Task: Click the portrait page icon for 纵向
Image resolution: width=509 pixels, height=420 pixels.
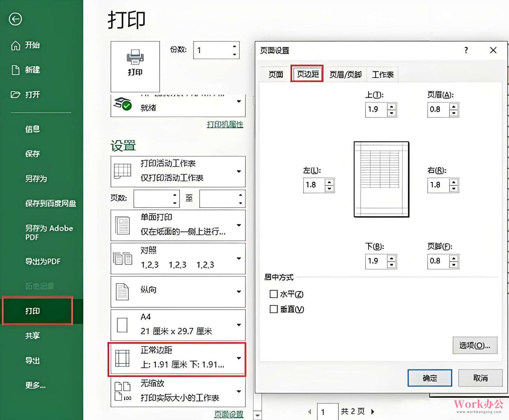Action: tap(122, 292)
